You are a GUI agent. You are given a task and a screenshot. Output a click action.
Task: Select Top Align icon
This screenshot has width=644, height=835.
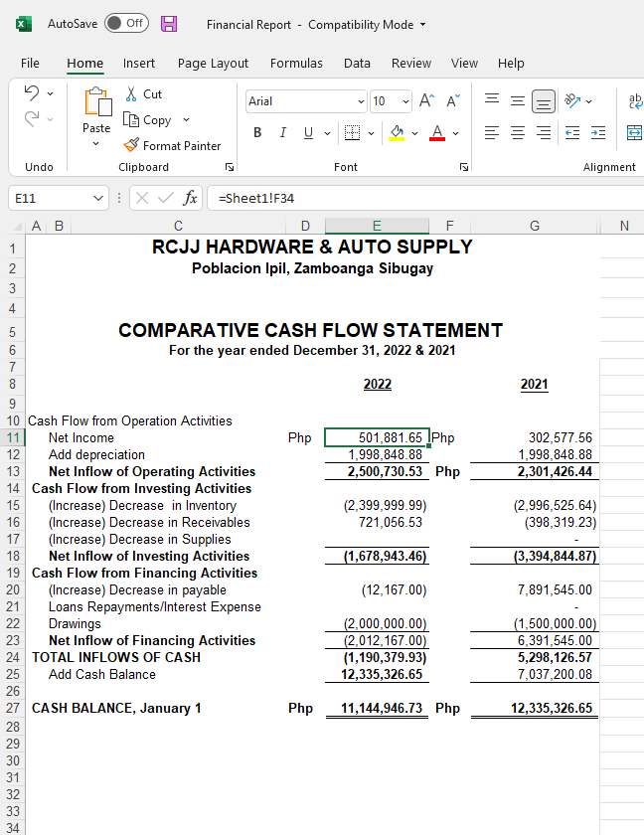(492, 100)
